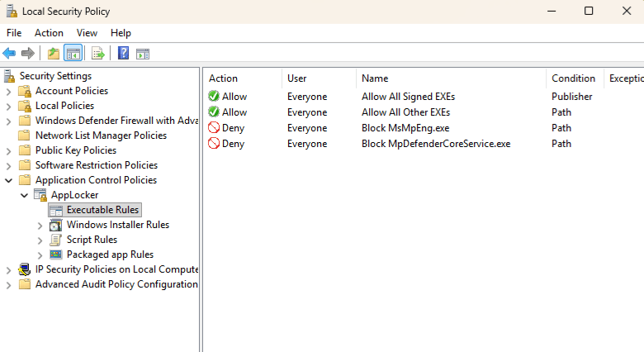Collapse the Application Control Policies node
The image size is (644, 352).
pos(9,180)
